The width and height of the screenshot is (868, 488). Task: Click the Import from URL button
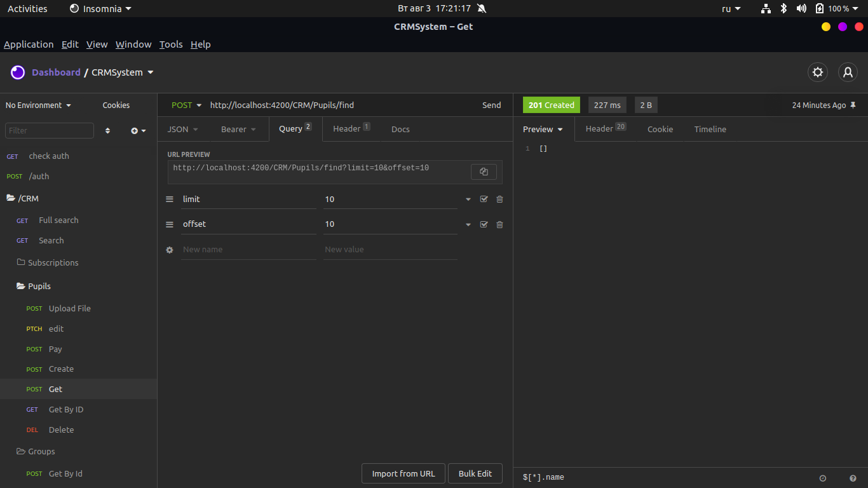(403, 473)
